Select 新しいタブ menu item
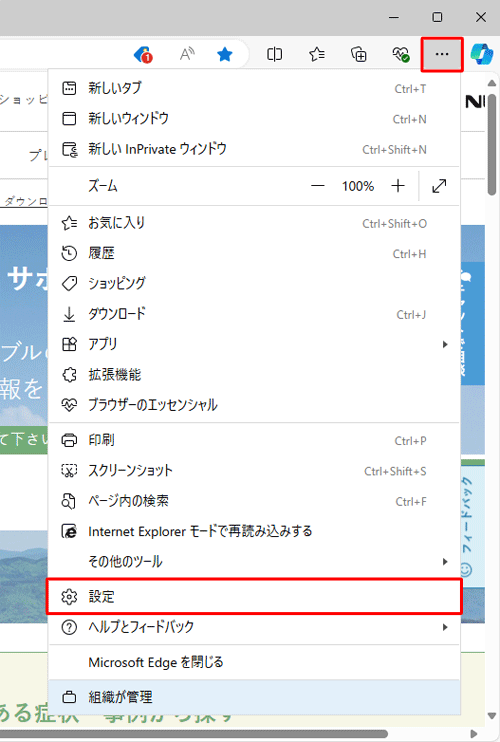Viewport: 500px width, 742px height. (254, 88)
